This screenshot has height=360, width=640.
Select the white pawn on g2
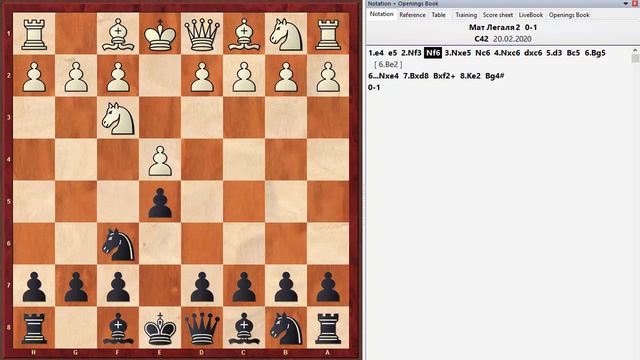[x=76, y=76]
